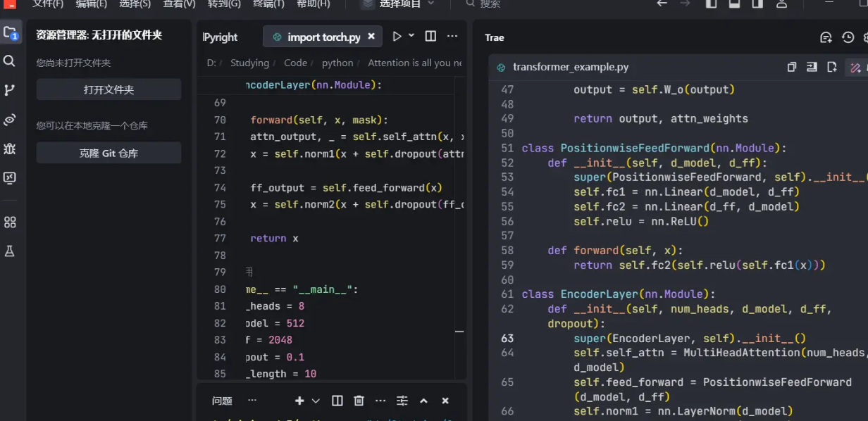Open the Terminal (终端) menu
This screenshot has height=421, width=868.
pyautogui.click(x=268, y=4)
